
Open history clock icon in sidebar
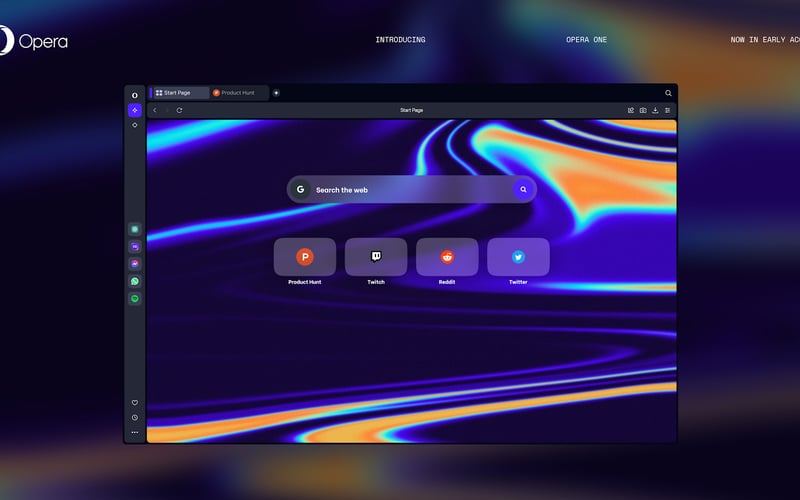click(135, 417)
